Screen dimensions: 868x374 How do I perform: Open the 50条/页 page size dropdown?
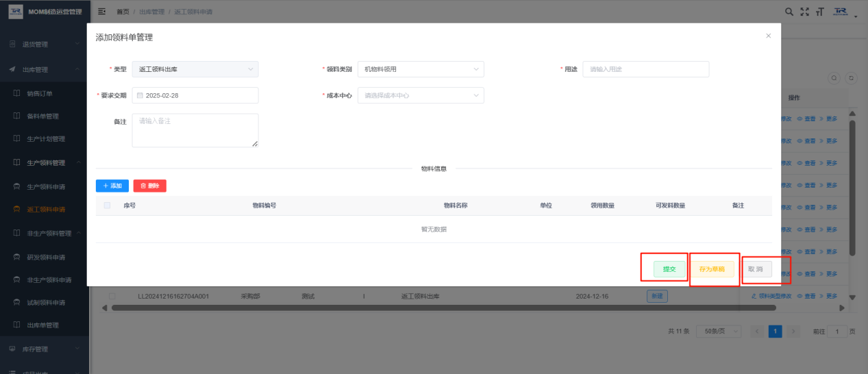click(x=719, y=331)
